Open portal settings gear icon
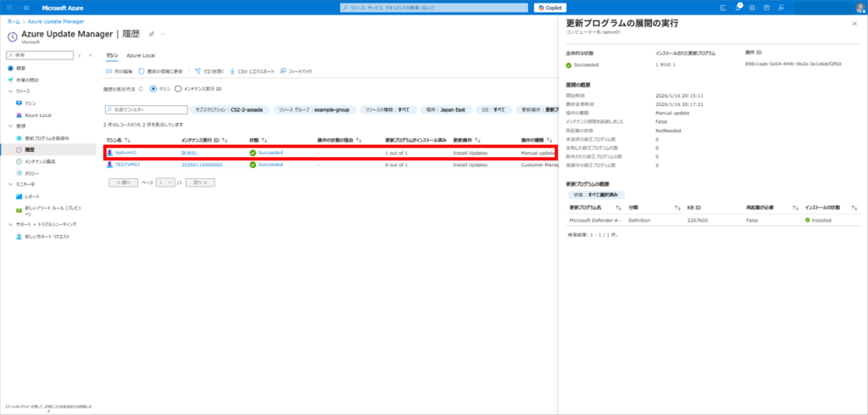Screen dimensions: 868x415 point(754,7)
